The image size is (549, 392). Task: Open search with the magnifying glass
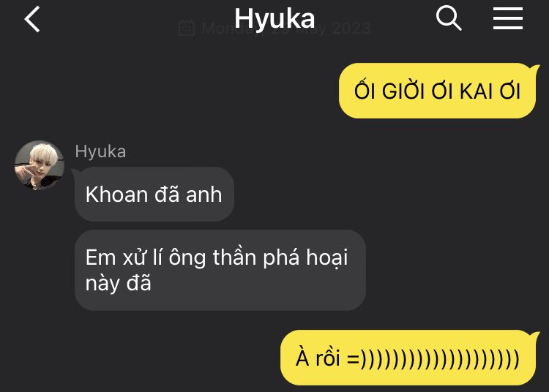449,18
